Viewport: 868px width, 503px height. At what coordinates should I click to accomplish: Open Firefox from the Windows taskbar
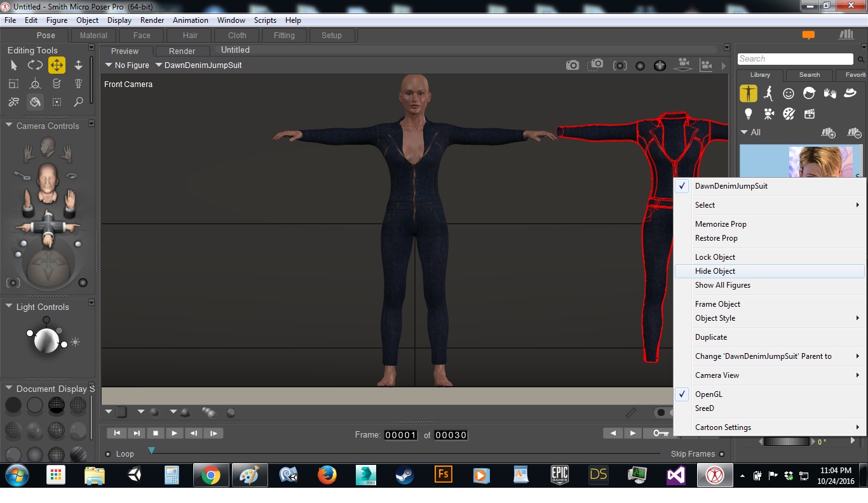pos(327,475)
